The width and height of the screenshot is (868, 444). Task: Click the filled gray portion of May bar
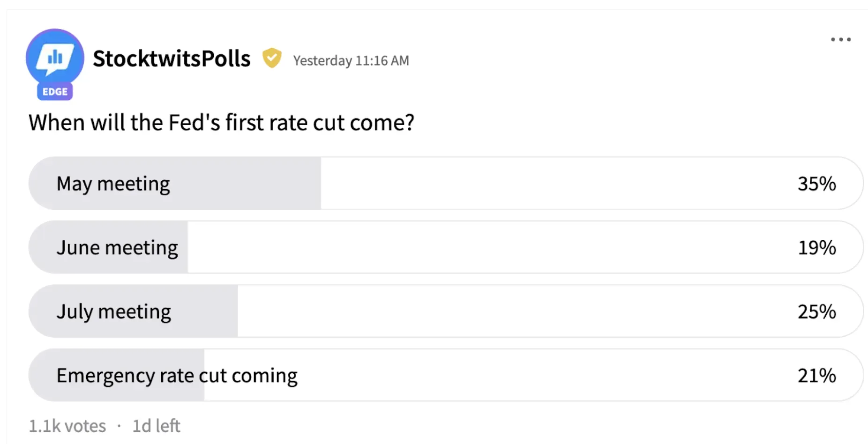[248, 184]
